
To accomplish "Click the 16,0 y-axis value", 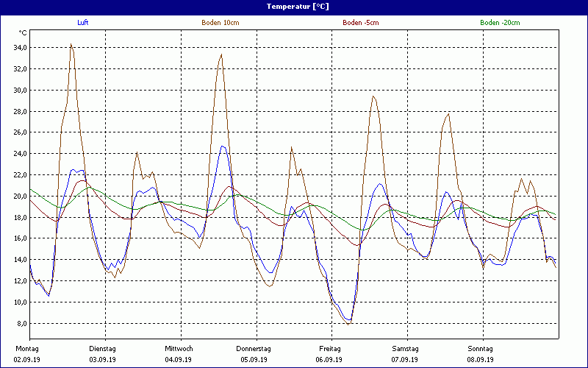I will [21, 238].
